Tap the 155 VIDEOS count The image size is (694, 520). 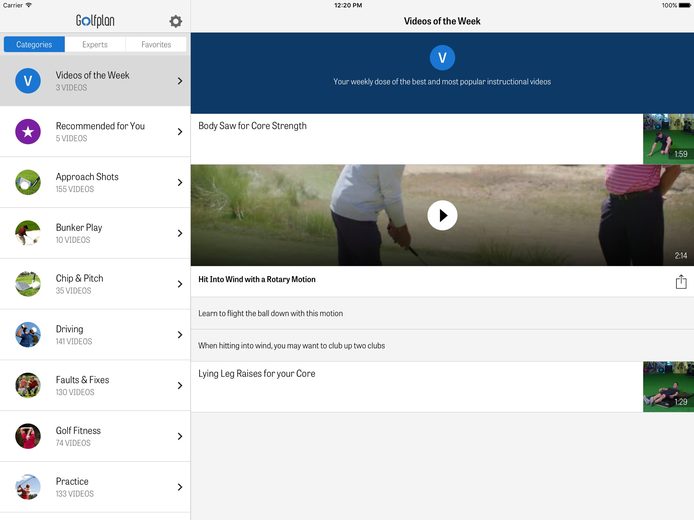click(75, 189)
